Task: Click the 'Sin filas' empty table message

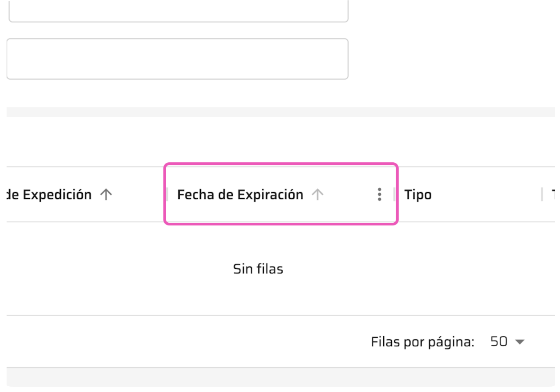Action: (258, 269)
